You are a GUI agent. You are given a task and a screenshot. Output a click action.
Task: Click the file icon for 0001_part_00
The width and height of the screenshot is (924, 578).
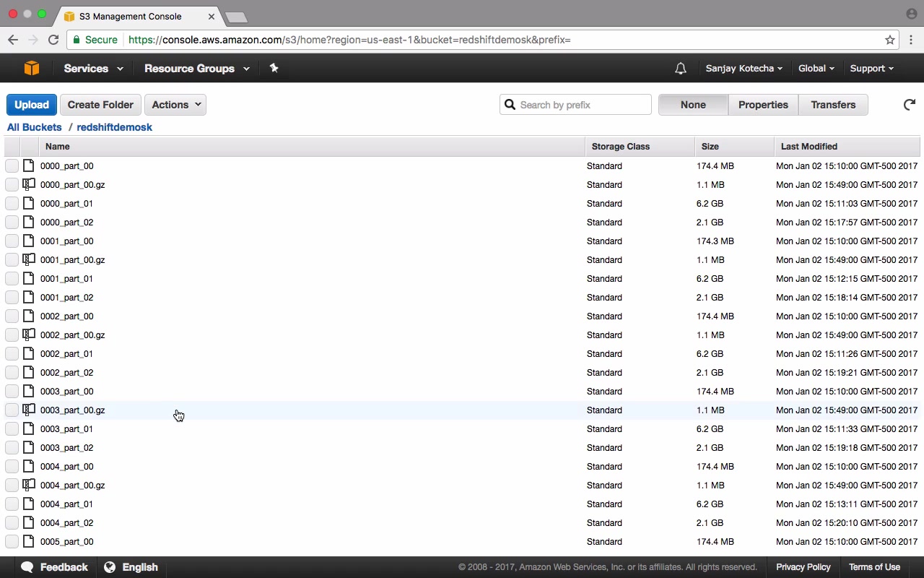click(29, 241)
